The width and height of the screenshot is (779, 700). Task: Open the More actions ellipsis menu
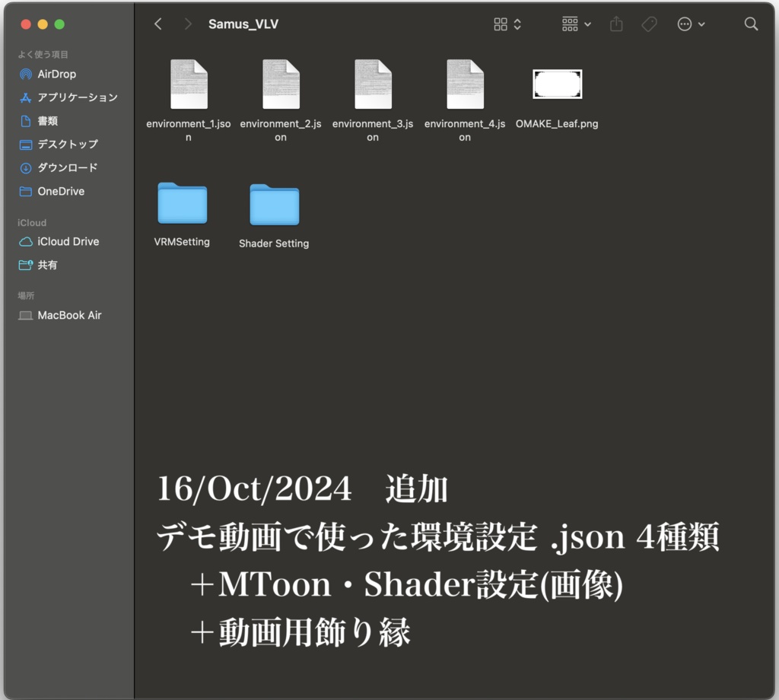click(691, 24)
